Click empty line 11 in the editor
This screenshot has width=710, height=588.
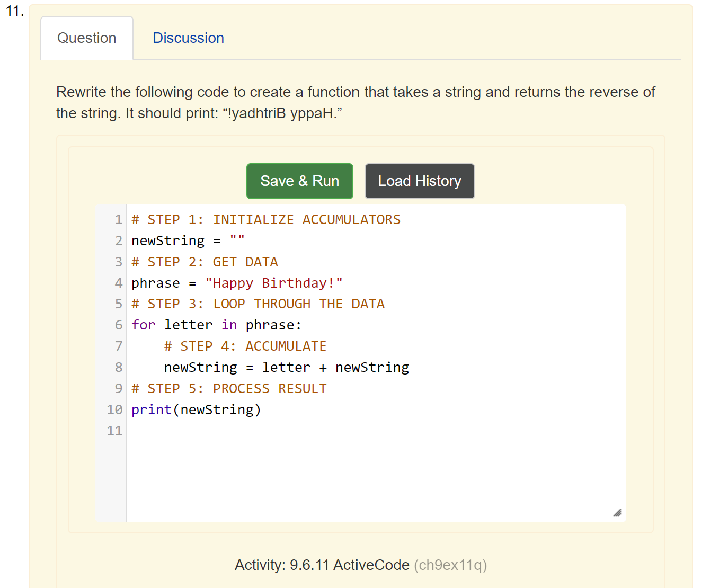[x=265, y=431]
